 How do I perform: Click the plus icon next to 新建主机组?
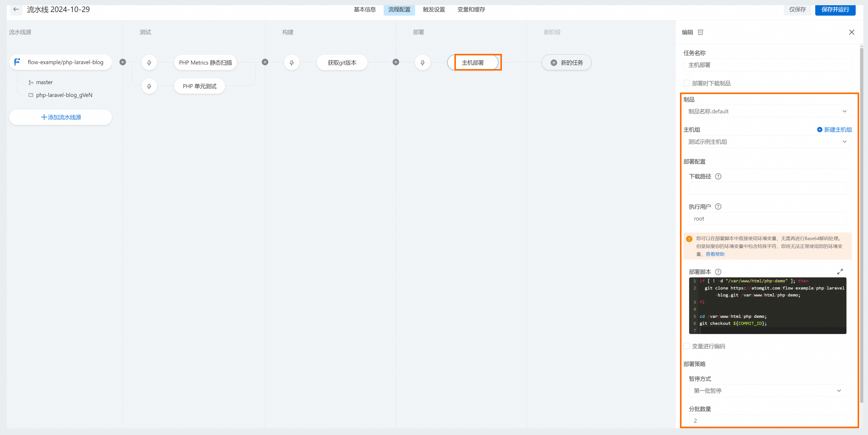(x=819, y=129)
